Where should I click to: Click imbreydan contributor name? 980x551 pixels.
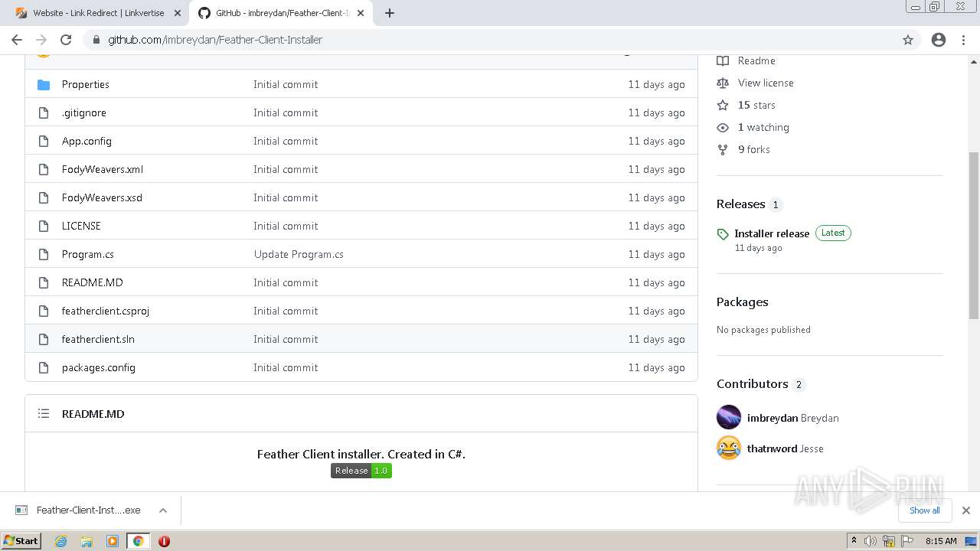pyautogui.click(x=773, y=418)
